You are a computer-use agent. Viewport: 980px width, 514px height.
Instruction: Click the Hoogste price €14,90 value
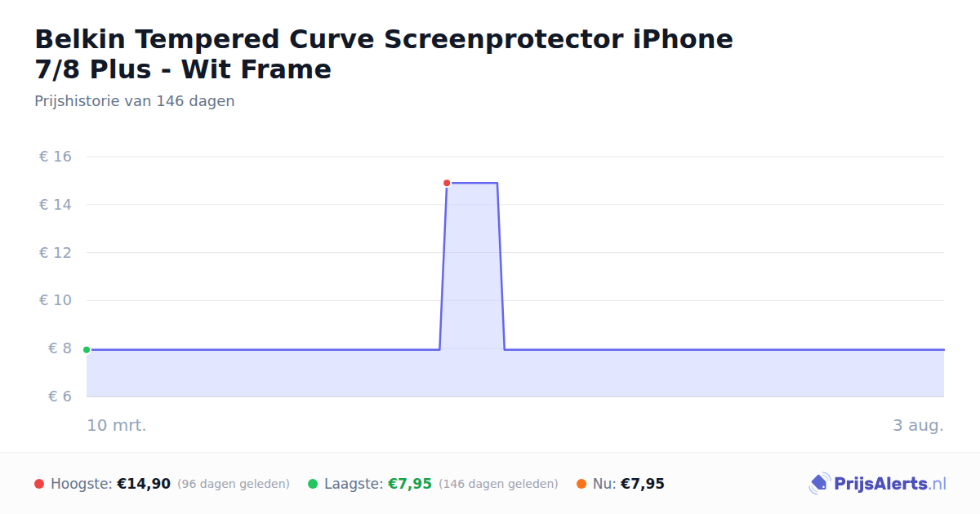[x=144, y=484]
